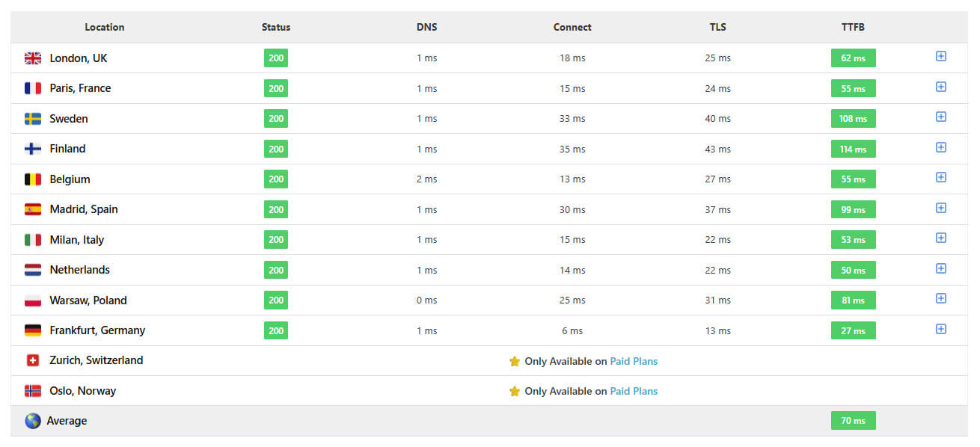
Task: Click the Status column header
Action: click(x=276, y=27)
